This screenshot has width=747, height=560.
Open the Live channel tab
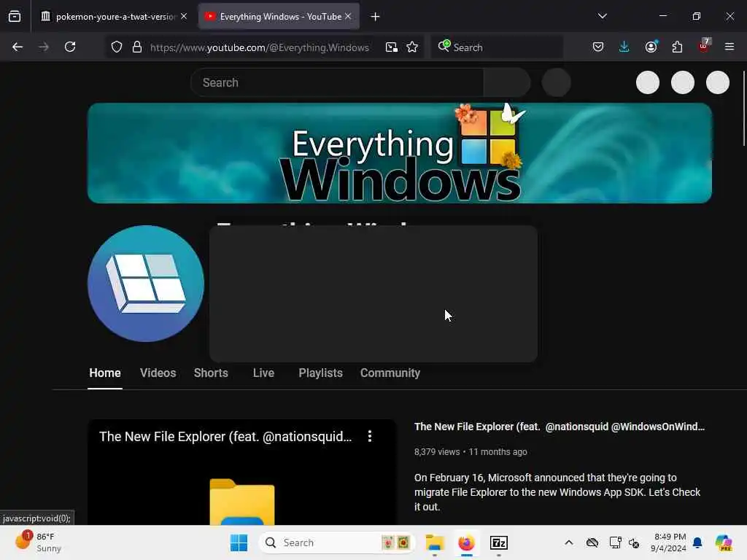pos(263,373)
